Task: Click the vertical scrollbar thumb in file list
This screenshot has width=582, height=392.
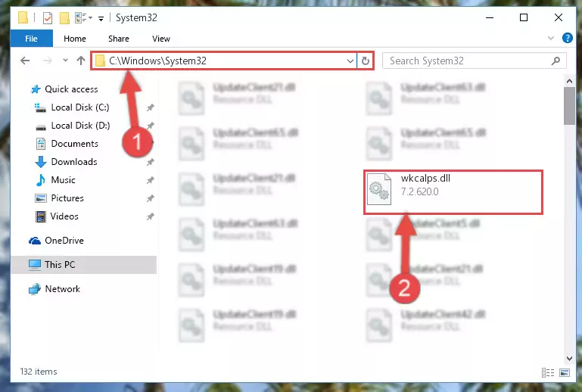Action: [x=569, y=106]
